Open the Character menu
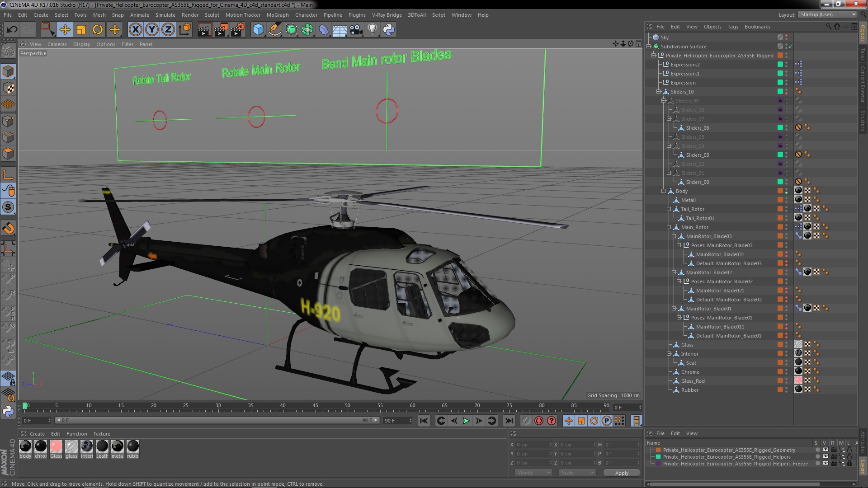The height and width of the screenshot is (488, 868). coord(306,15)
